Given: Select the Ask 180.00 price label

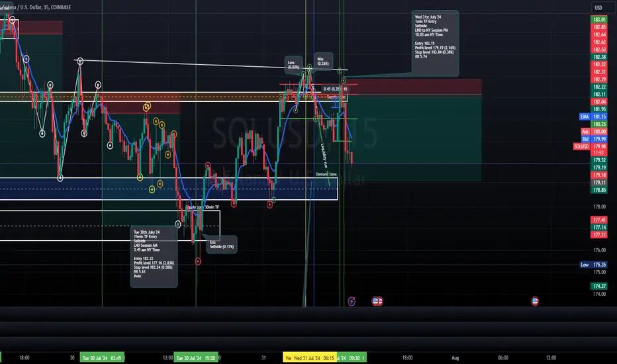Looking at the screenshot, I should [x=593, y=132].
